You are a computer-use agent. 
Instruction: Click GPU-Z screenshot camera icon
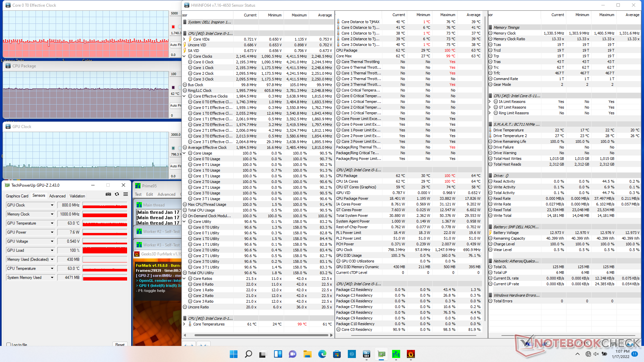coord(108,194)
